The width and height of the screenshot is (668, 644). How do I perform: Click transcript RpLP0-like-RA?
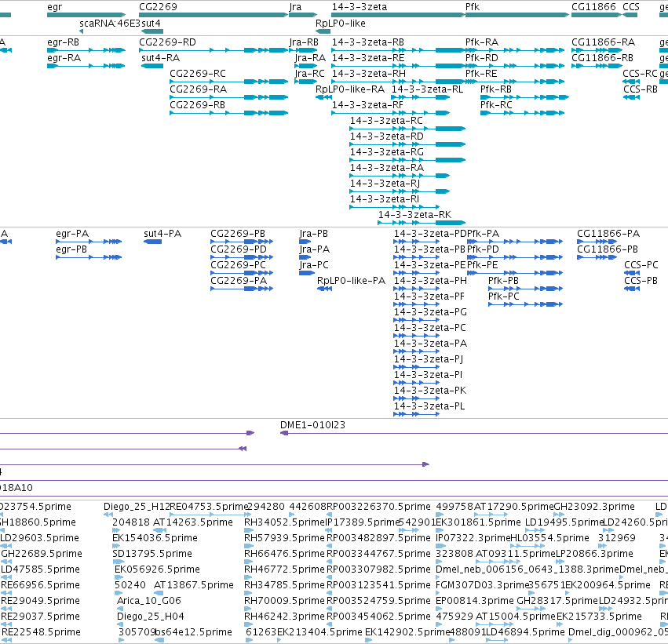323,97
